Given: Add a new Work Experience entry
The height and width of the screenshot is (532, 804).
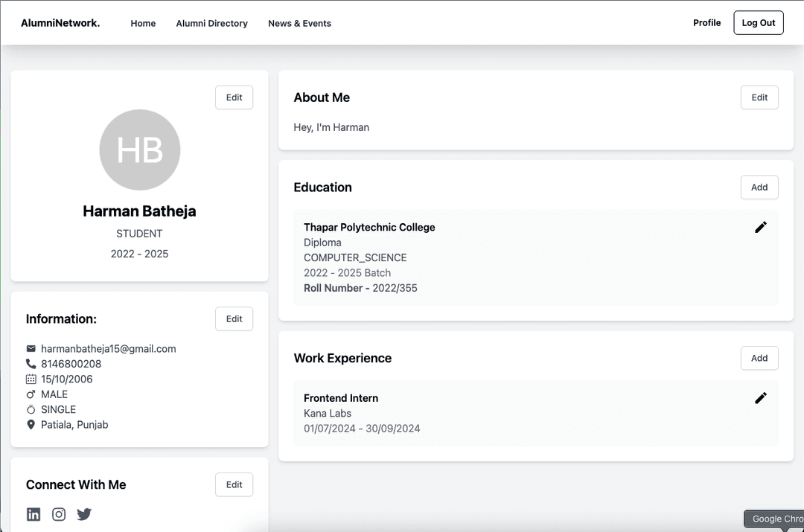Looking at the screenshot, I should point(759,358).
